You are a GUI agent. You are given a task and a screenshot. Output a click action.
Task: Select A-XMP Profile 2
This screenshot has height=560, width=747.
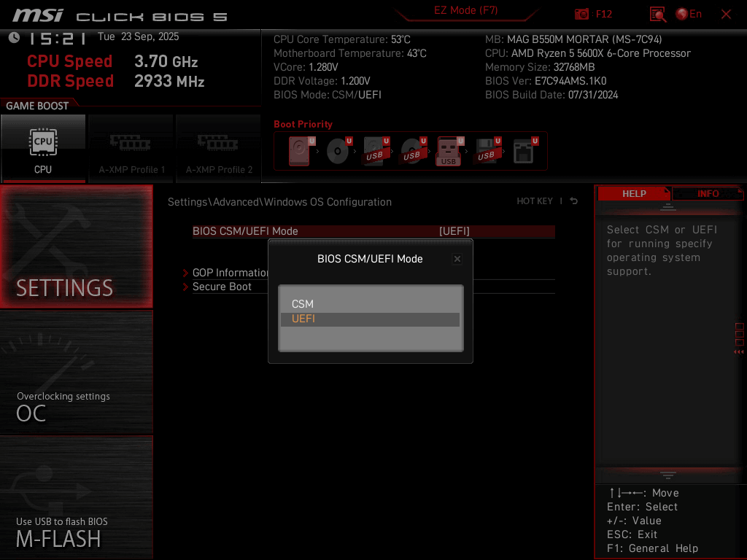tap(218, 144)
